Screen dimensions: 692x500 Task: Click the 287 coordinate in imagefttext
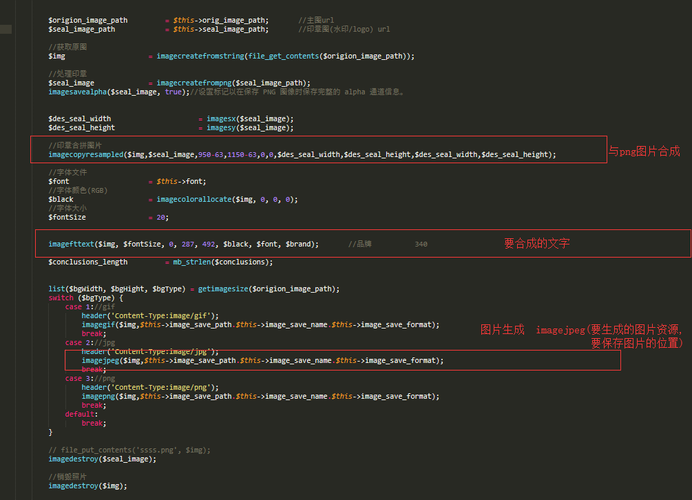tap(188, 244)
